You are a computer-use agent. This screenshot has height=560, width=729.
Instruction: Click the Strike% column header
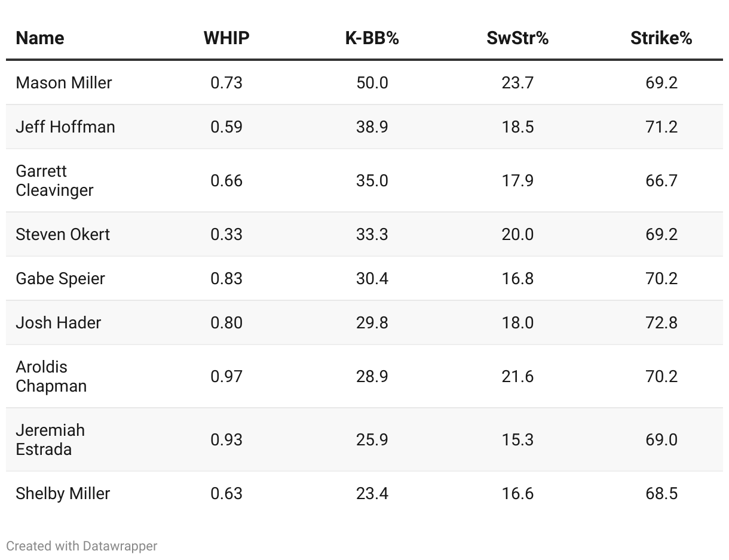pyautogui.click(x=661, y=38)
